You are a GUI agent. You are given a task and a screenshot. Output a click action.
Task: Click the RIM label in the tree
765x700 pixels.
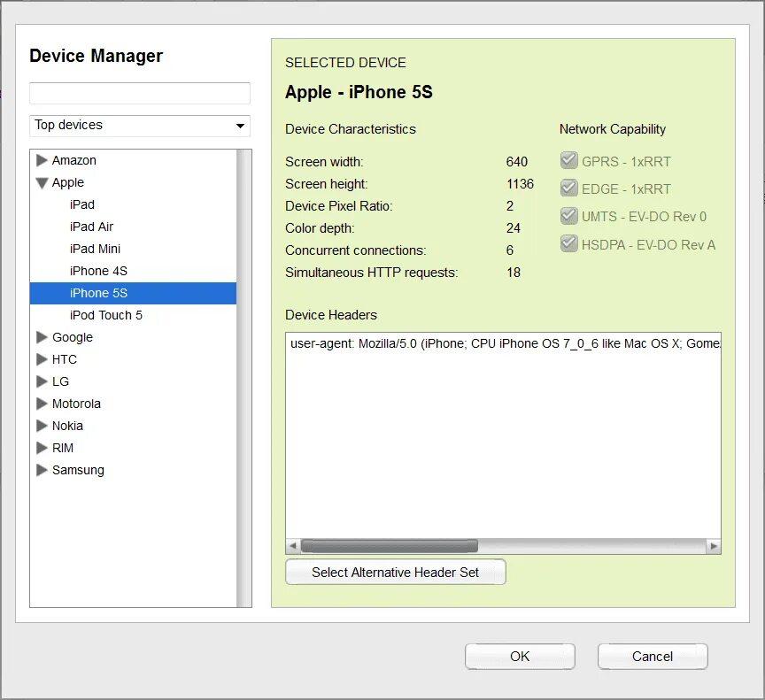(63, 448)
